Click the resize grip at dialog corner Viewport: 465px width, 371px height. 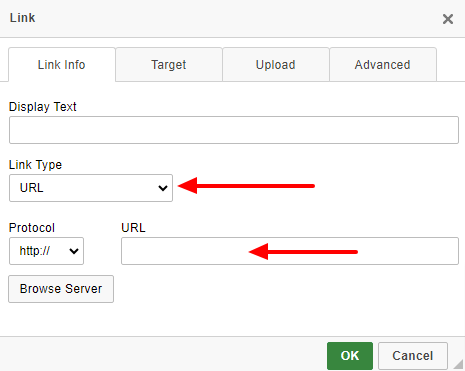[459, 365]
